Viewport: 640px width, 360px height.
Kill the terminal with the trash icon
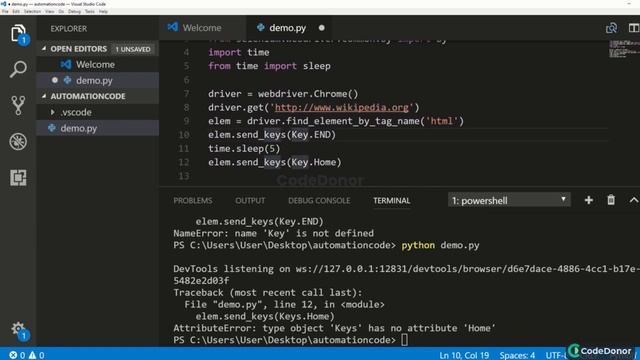click(611, 200)
